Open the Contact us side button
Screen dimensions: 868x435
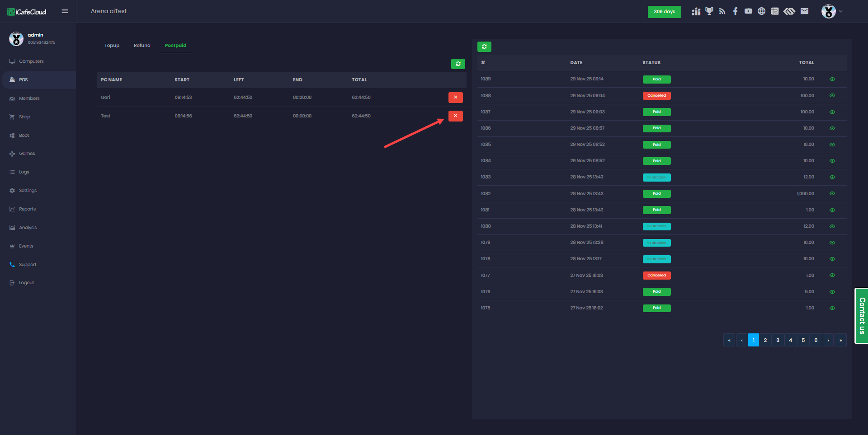tap(861, 316)
